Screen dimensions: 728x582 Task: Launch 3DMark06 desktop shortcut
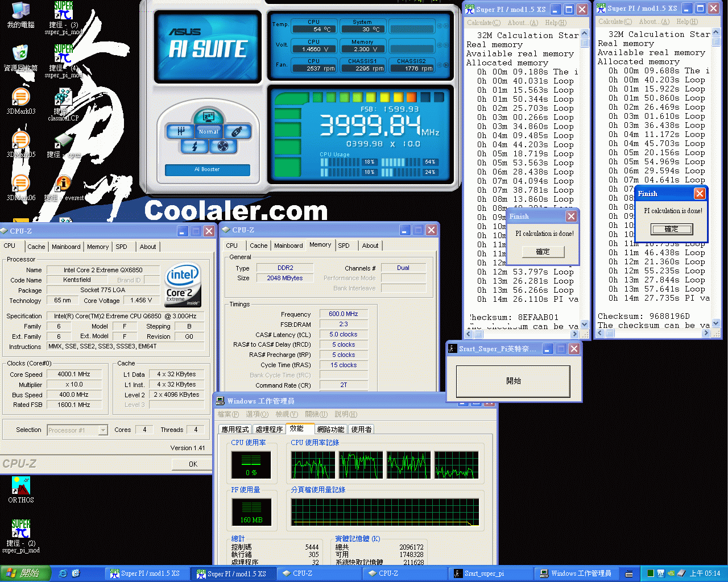[20, 187]
